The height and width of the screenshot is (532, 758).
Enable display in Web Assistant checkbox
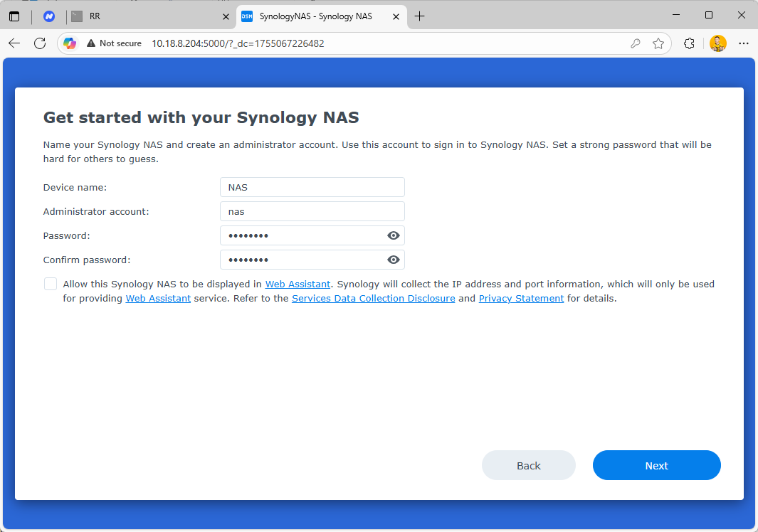click(x=51, y=284)
